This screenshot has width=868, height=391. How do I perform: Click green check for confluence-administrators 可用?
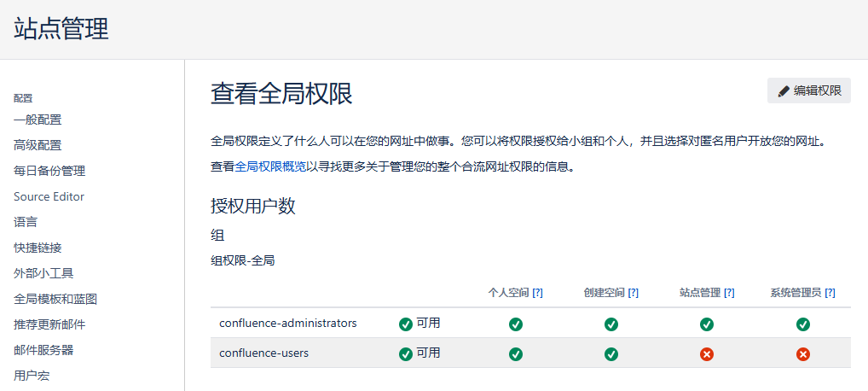pyautogui.click(x=406, y=324)
